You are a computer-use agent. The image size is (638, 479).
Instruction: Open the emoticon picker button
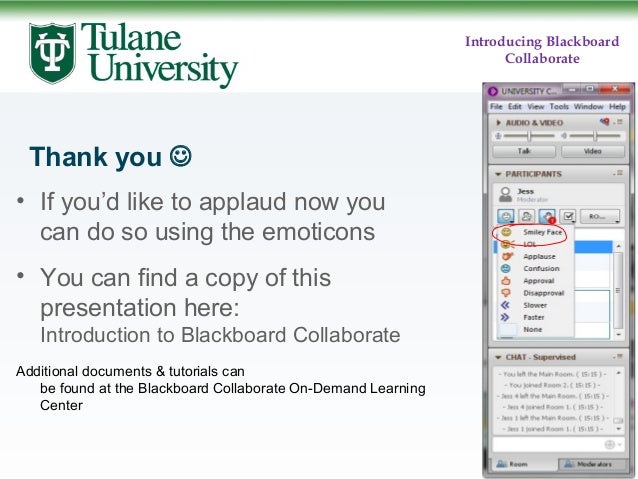tap(506, 216)
